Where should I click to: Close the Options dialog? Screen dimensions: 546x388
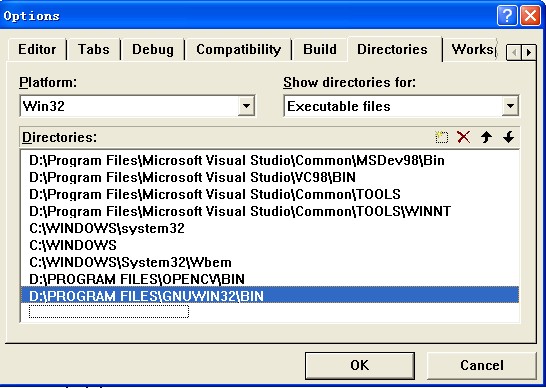(x=530, y=16)
